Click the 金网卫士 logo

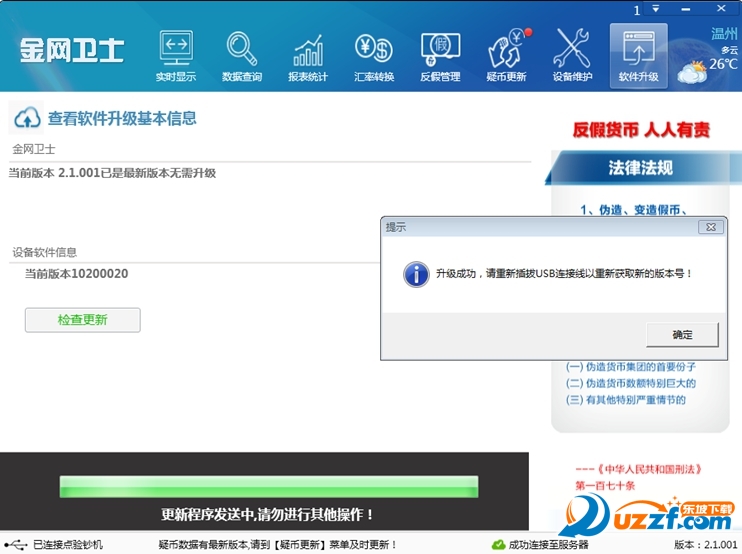(72, 50)
